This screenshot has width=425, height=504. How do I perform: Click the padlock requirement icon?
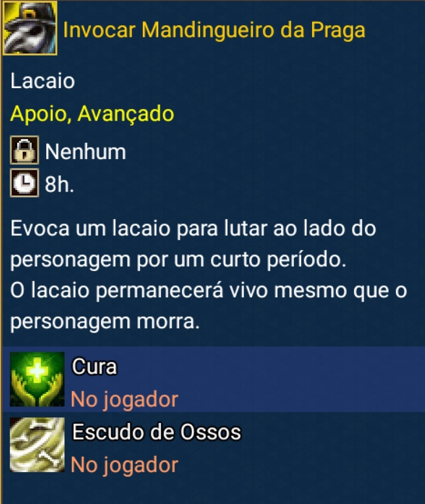pos(24,150)
